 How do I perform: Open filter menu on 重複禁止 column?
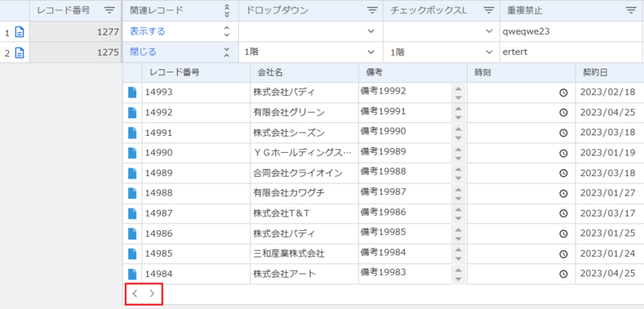(x=630, y=10)
